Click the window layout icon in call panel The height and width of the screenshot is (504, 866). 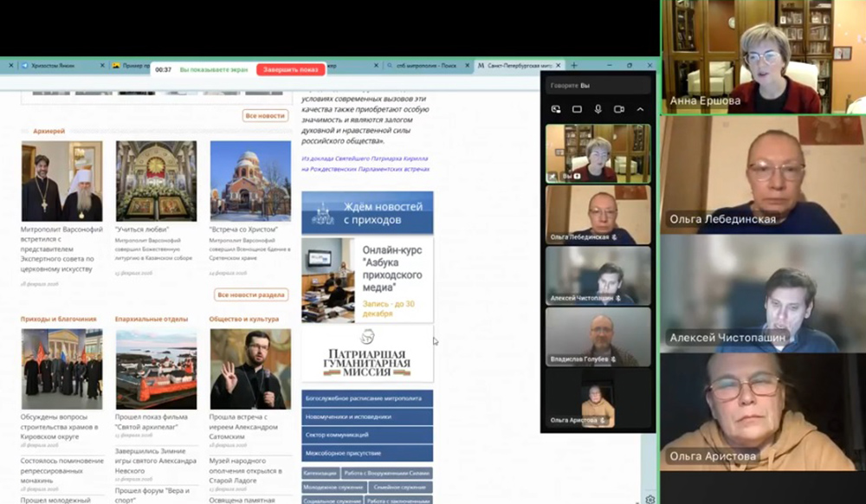577,109
